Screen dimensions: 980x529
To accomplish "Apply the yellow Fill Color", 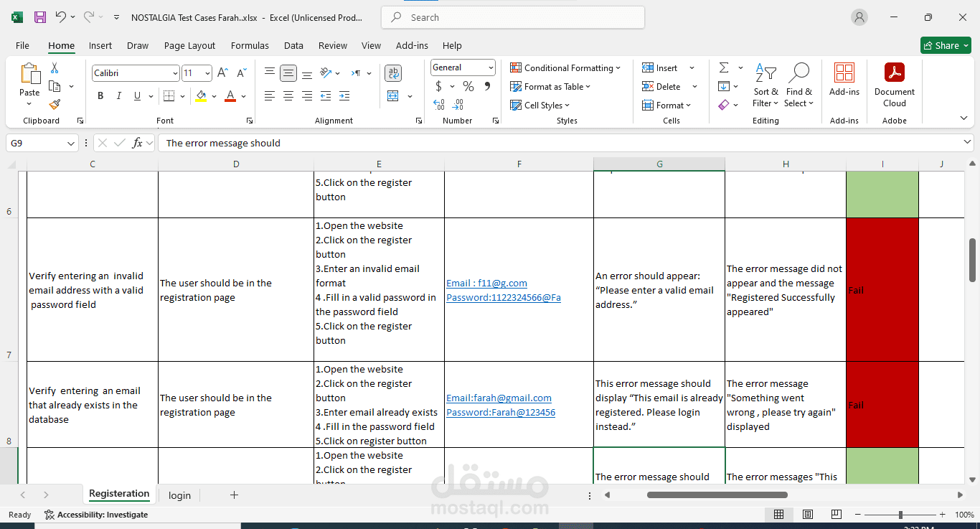I will pos(201,96).
